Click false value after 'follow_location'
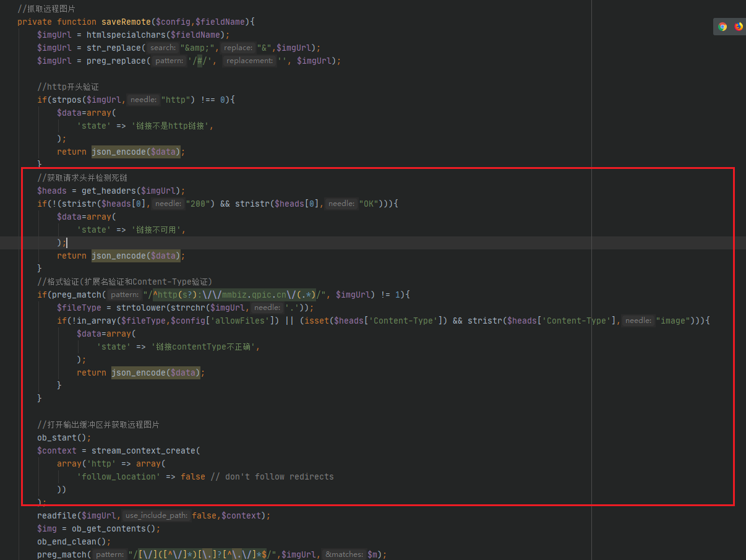Image resolution: width=746 pixels, height=560 pixels. click(193, 476)
